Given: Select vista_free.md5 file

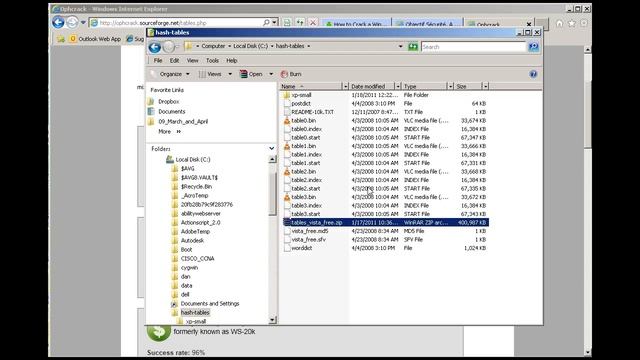Looking at the screenshot, I should click(x=310, y=231).
